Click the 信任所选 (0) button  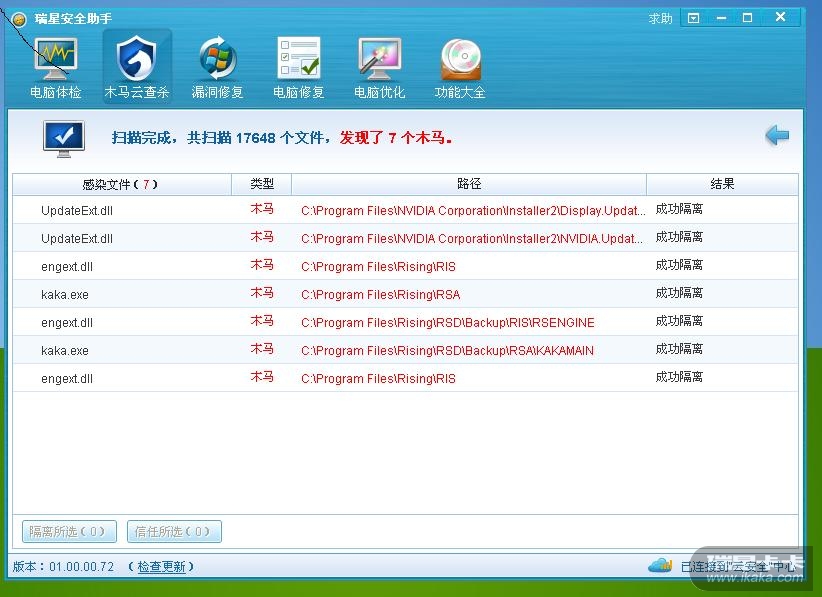[174, 531]
